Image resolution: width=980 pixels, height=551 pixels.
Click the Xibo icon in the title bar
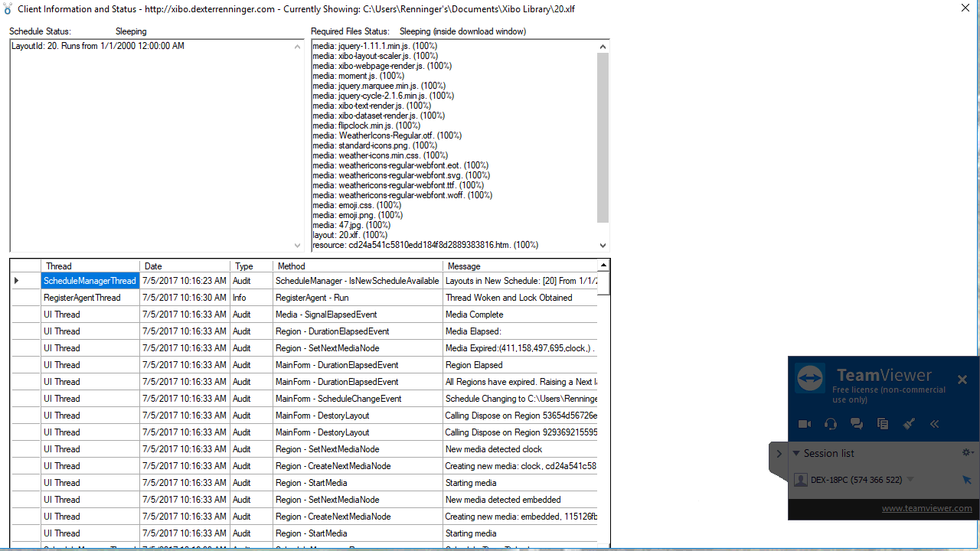(x=8, y=9)
